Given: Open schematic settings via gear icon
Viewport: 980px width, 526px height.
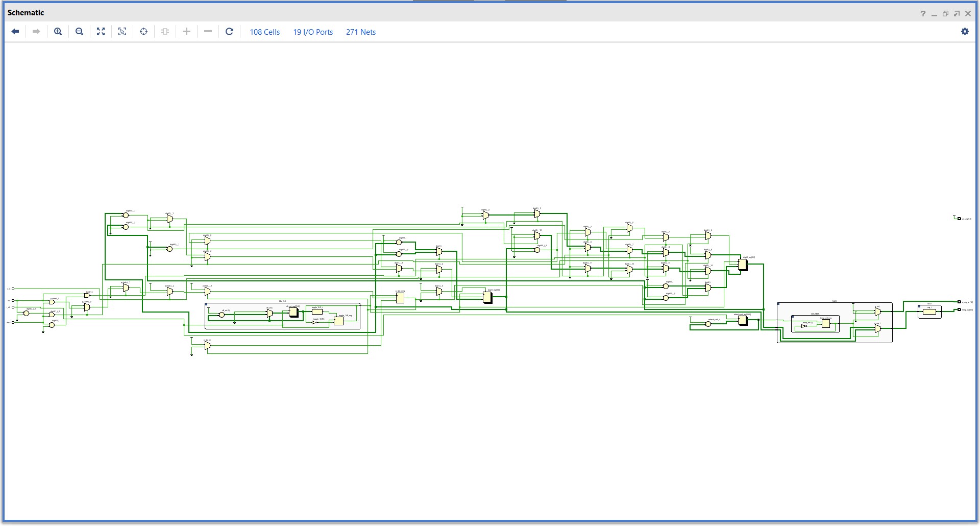Looking at the screenshot, I should [x=965, y=32].
